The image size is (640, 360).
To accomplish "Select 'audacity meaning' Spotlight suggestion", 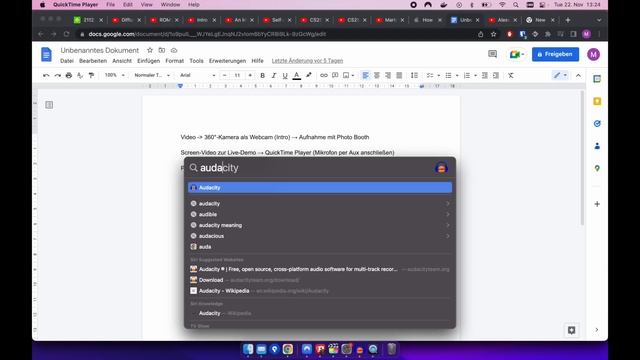I will click(x=320, y=225).
